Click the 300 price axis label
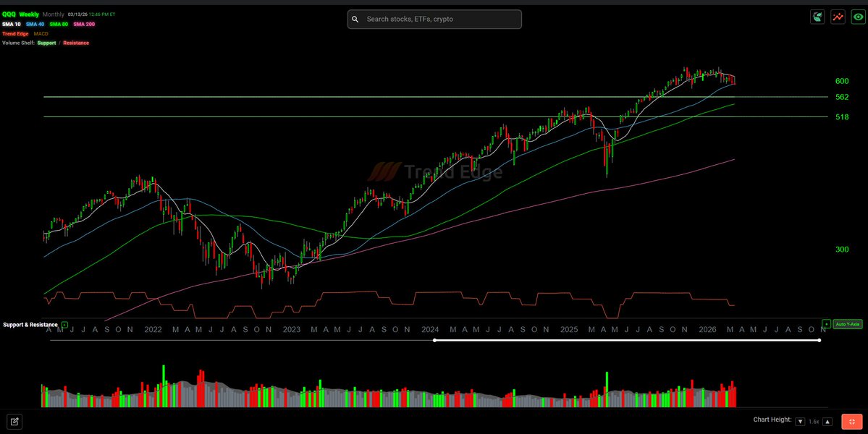868x434 pixels. (842, 250)
